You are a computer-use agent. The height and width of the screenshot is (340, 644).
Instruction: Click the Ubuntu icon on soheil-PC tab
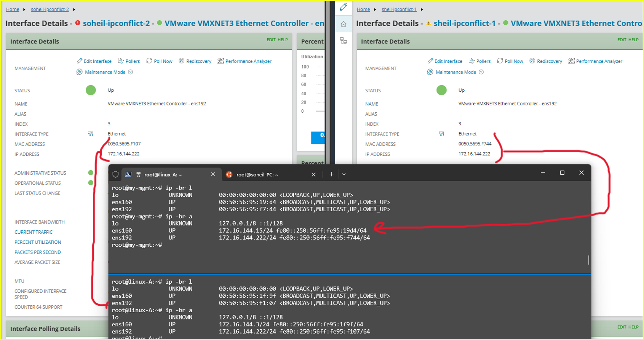(x=229, y=174)
